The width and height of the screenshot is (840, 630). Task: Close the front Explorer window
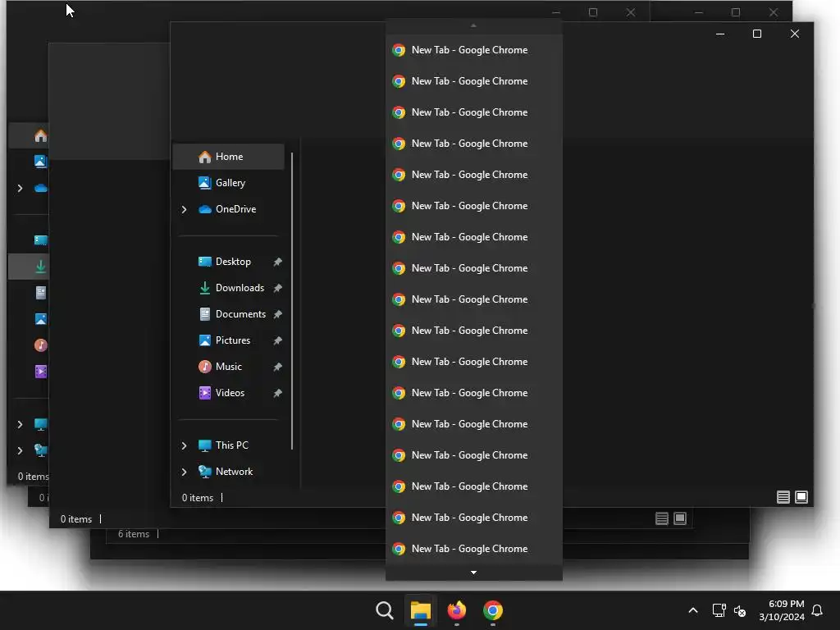[795, 34]
